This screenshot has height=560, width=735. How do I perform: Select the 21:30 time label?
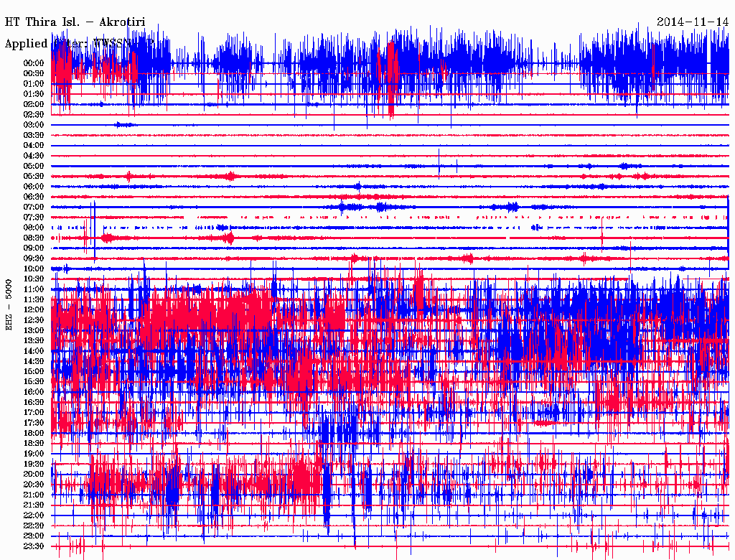(x=33, y=505)
